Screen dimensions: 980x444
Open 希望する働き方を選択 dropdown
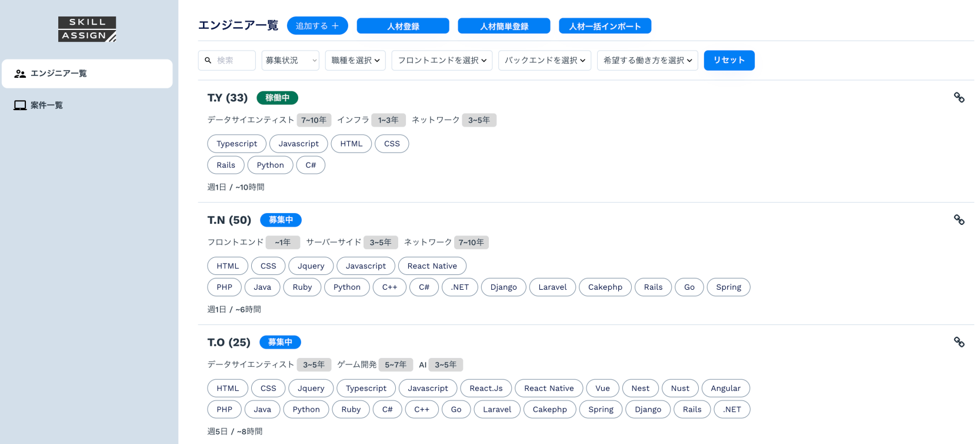(647, 61)
